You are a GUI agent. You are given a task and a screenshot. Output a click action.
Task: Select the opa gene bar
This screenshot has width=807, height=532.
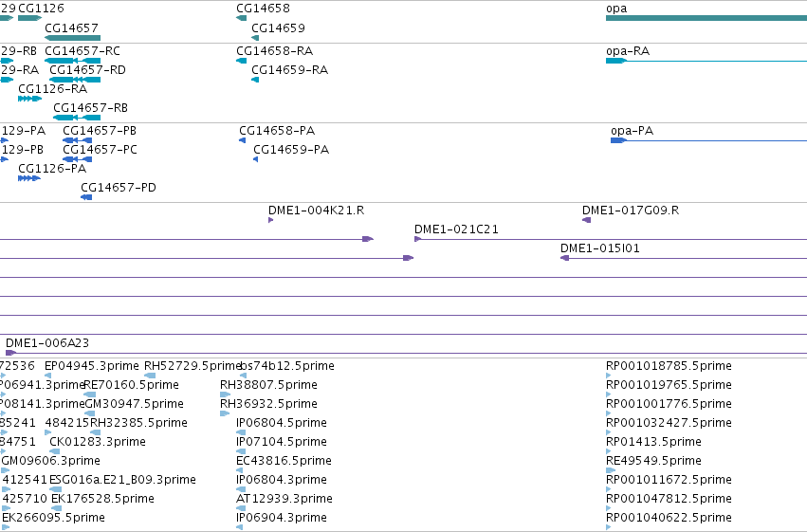click(x=706, y=18)
